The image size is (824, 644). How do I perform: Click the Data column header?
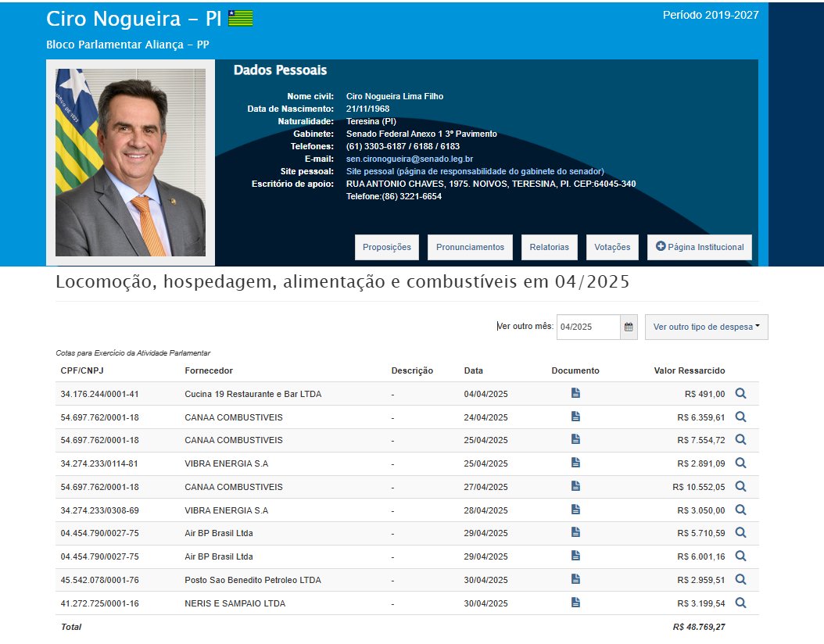(474, 370)
